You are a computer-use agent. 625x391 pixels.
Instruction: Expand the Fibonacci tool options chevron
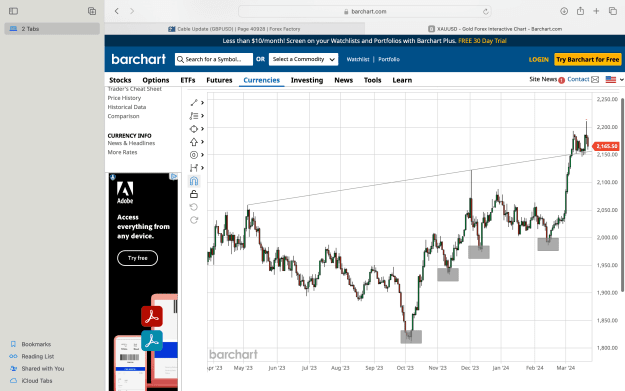pos(202,116)
